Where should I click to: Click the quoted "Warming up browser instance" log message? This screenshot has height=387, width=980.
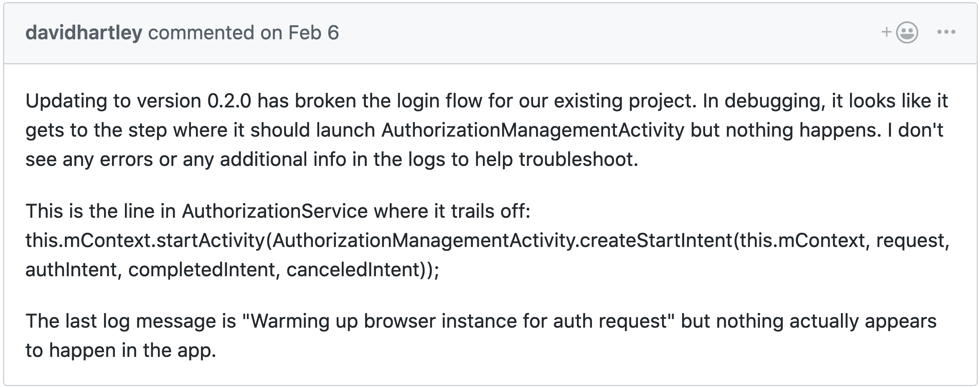(x=418, y=321)
